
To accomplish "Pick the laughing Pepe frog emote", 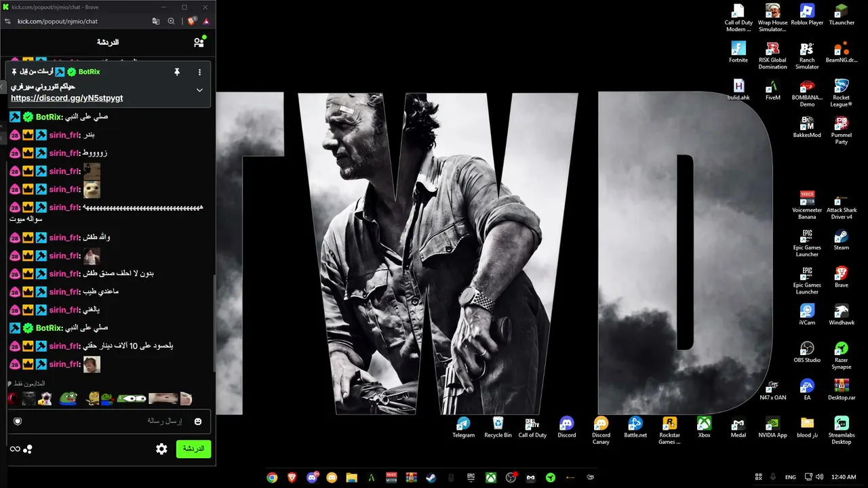I will click(68, 399).
